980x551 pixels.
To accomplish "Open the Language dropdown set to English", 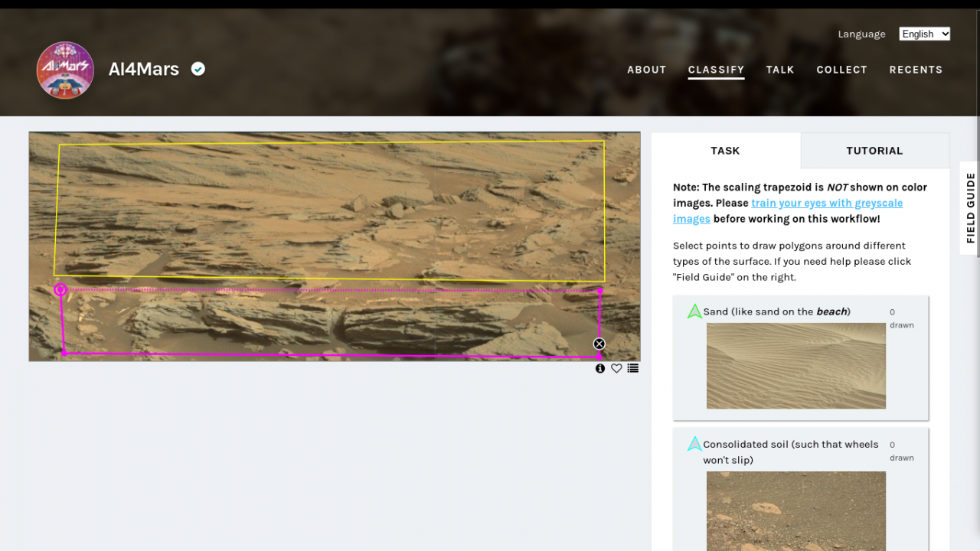I will tap(925, 34).
